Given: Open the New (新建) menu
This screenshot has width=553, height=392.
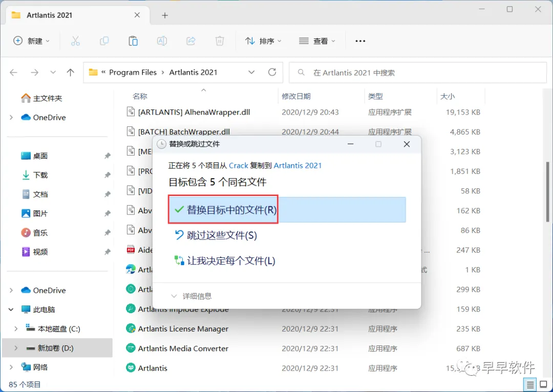Looking at the screenshot, I should click(x=31, y=41).
